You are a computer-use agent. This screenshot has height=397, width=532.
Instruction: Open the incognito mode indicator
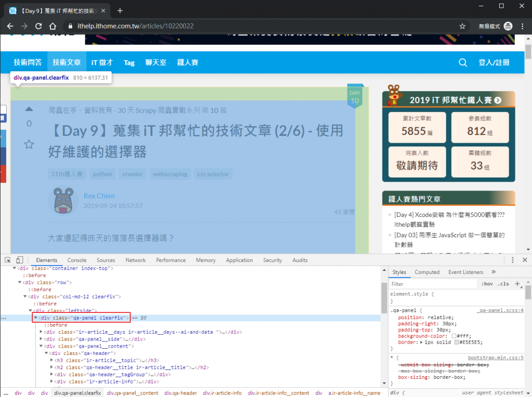tap(495, 26)
